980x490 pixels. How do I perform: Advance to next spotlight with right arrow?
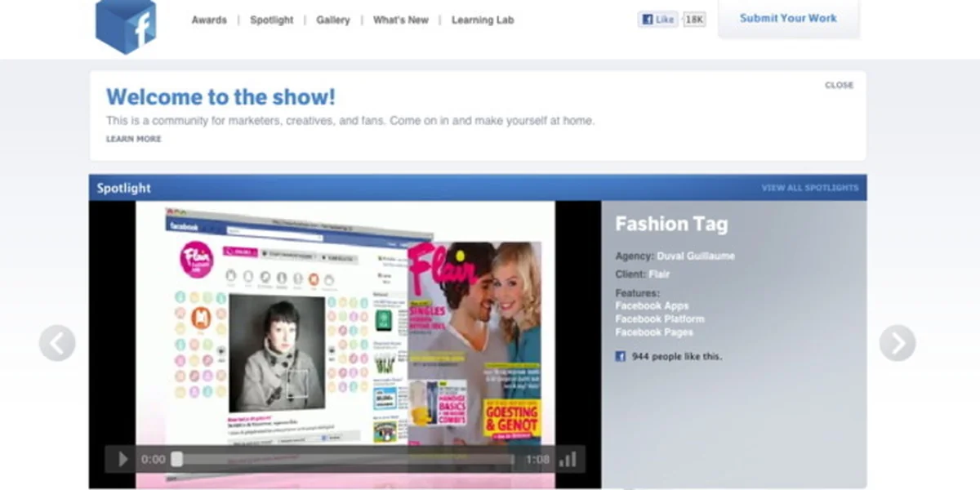[x=897, y=343]
